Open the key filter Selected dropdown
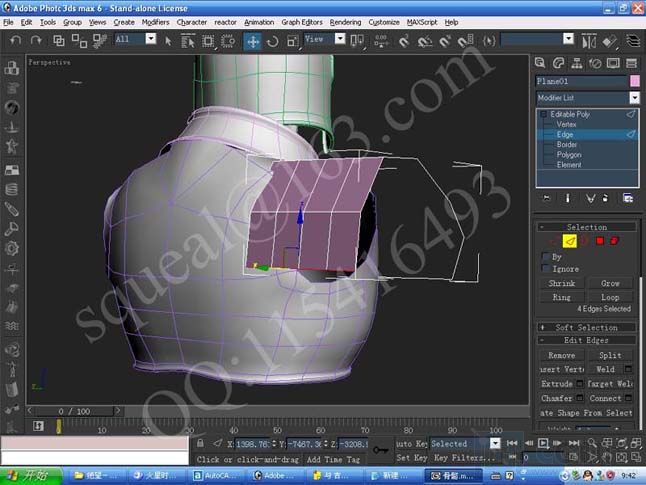The height and width of the screenshot is (485, 646). [495, 443]
